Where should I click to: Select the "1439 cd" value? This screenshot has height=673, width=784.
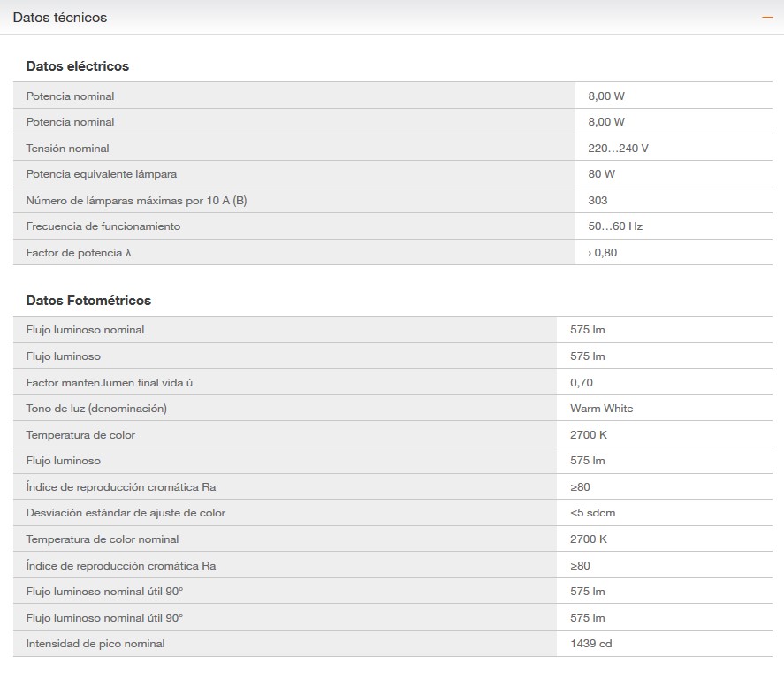tap(591, 644)
